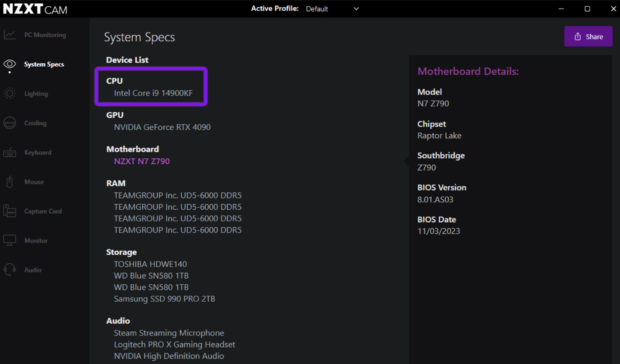620x364 pixels.
Task: Open PC Monitoring graph icon
Action: coord(10,35)
